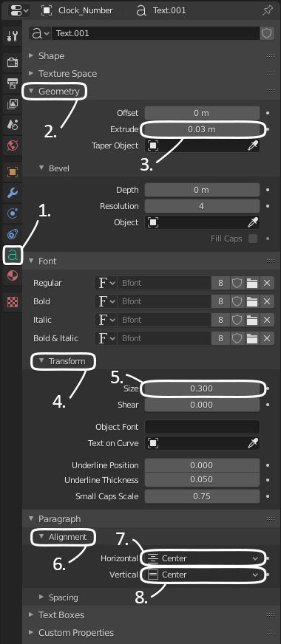Open the Material properties tab

click(13, 275)
